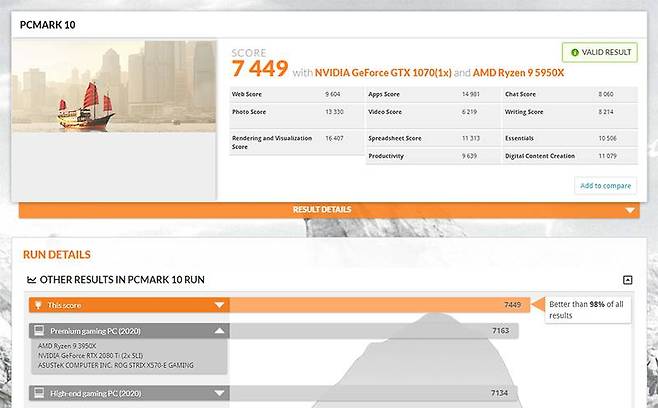Click the RESULT DETAILS label
The width and height of the screenshot is (658, 408).
pos(321,210)
